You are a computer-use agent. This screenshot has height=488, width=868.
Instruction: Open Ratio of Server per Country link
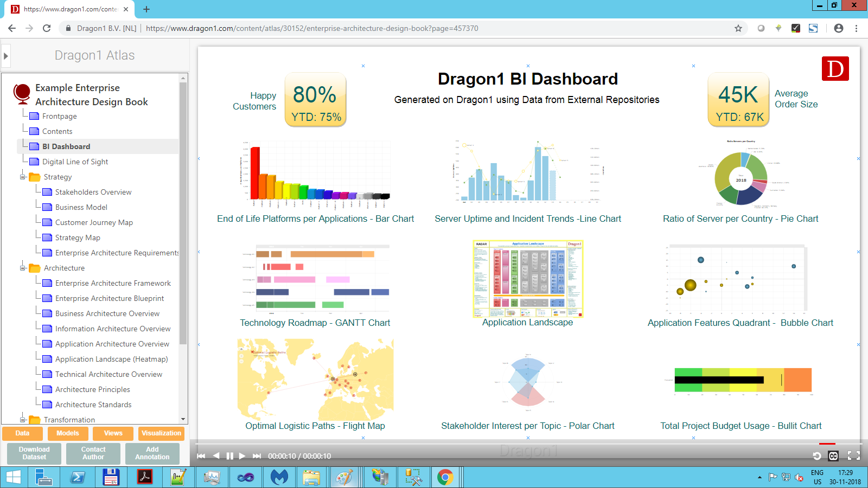pos(741,219)
